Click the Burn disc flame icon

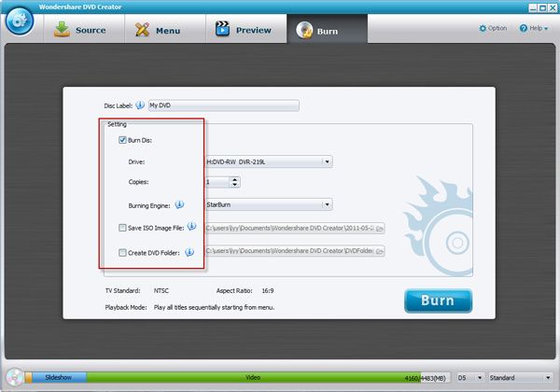click(x=304, y=30)
